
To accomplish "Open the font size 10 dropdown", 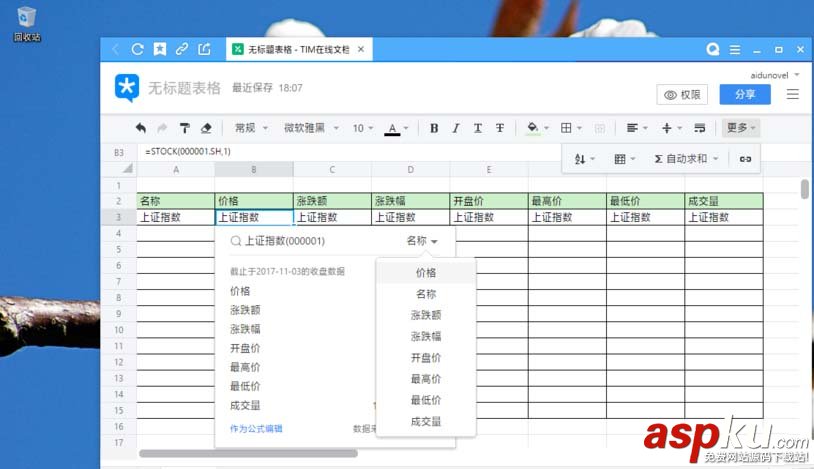I will coord(363,128).
